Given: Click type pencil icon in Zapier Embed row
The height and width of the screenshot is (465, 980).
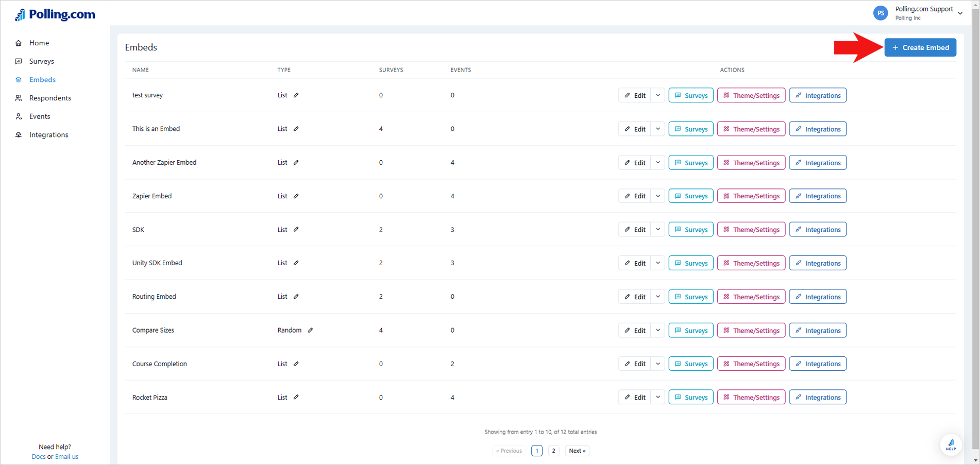Looking at the screenshot, I should [296, 196].
